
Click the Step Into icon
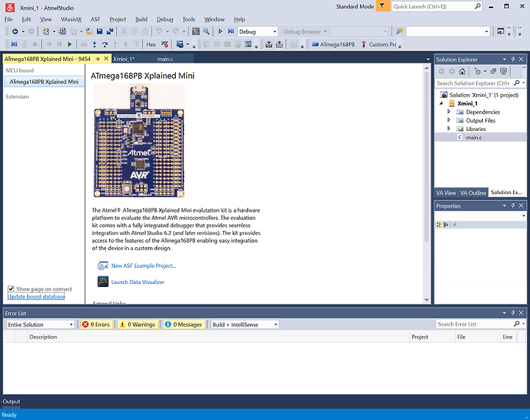(94, 44)
